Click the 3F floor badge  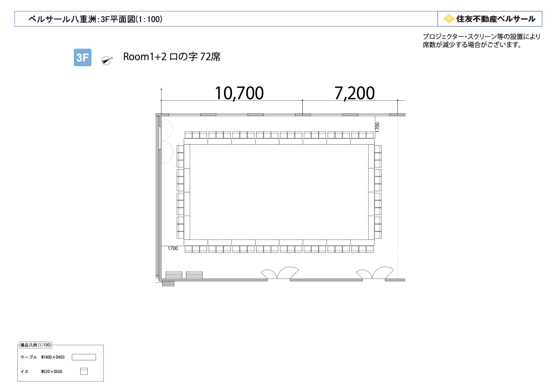click(x=82, y=57)
